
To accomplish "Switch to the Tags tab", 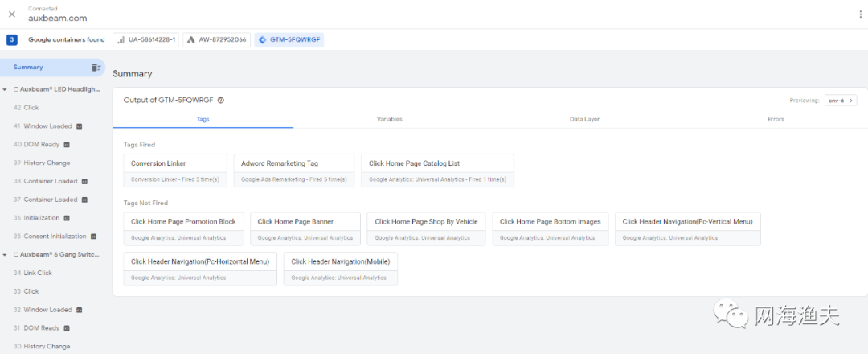I will point(203,119).
